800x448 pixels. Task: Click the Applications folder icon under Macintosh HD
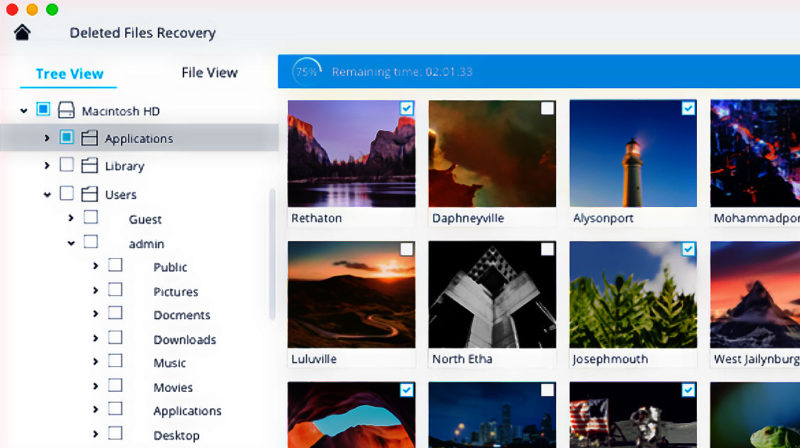tap(89, 138)
